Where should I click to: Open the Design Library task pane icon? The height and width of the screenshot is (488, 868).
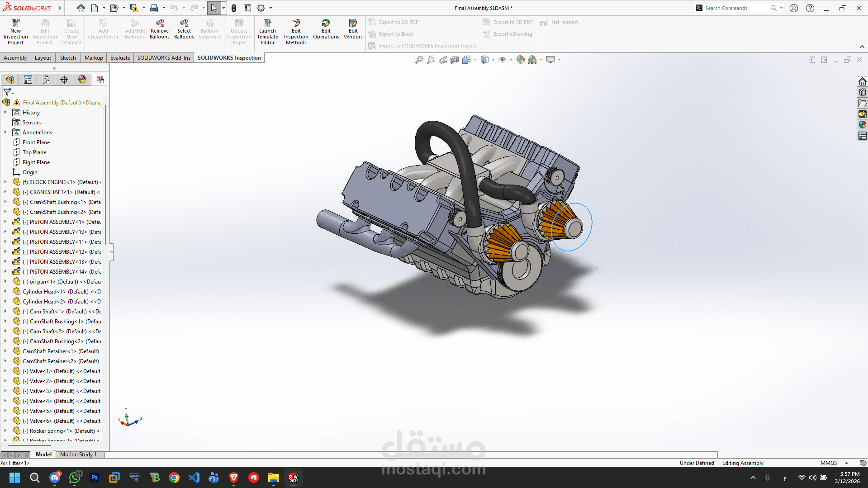tap(863, 92)
